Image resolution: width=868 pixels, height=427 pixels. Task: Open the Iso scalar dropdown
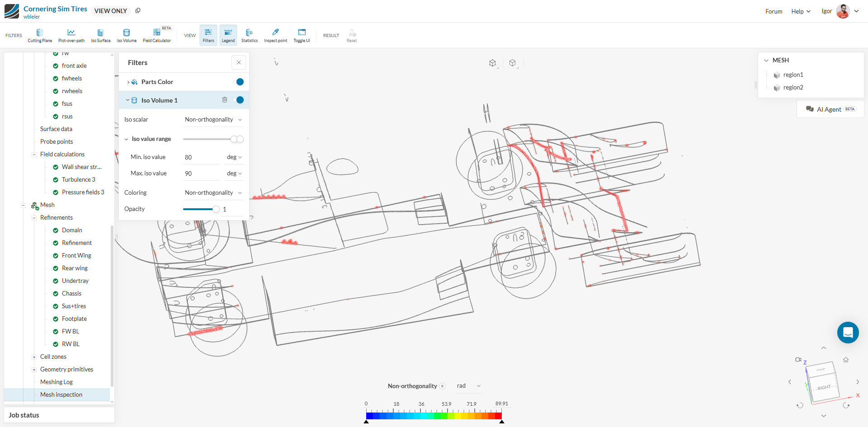[213, 120]
